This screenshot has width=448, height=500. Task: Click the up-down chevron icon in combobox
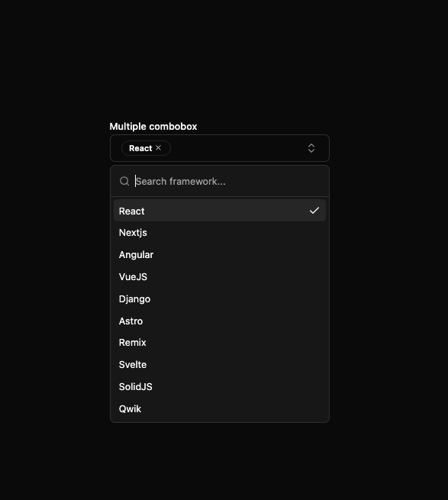coord(311,148)
